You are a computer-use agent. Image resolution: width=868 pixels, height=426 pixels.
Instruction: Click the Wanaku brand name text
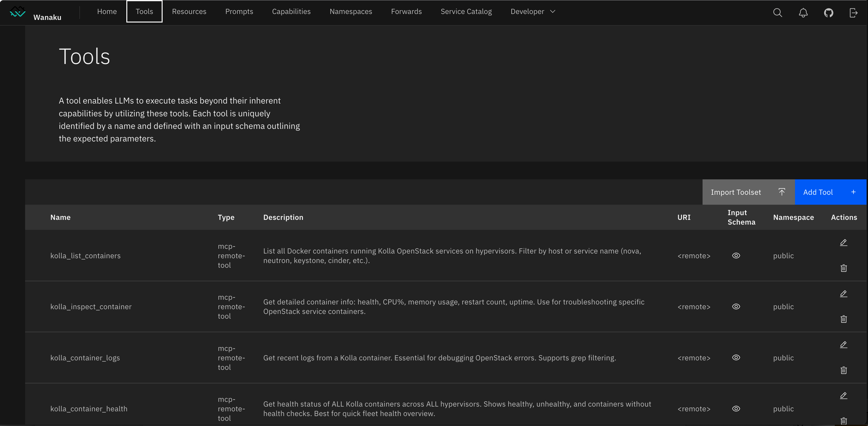(47, 17)
